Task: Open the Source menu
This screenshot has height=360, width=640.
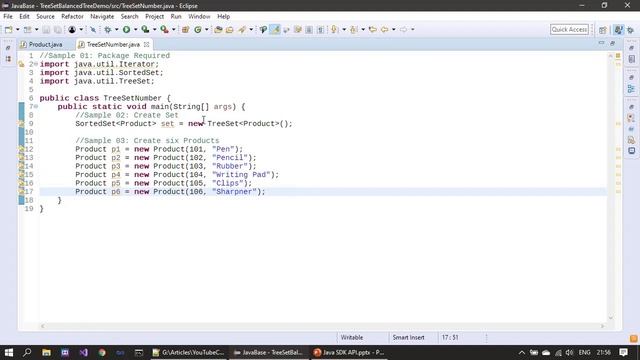Action: [x=45, y=16]
